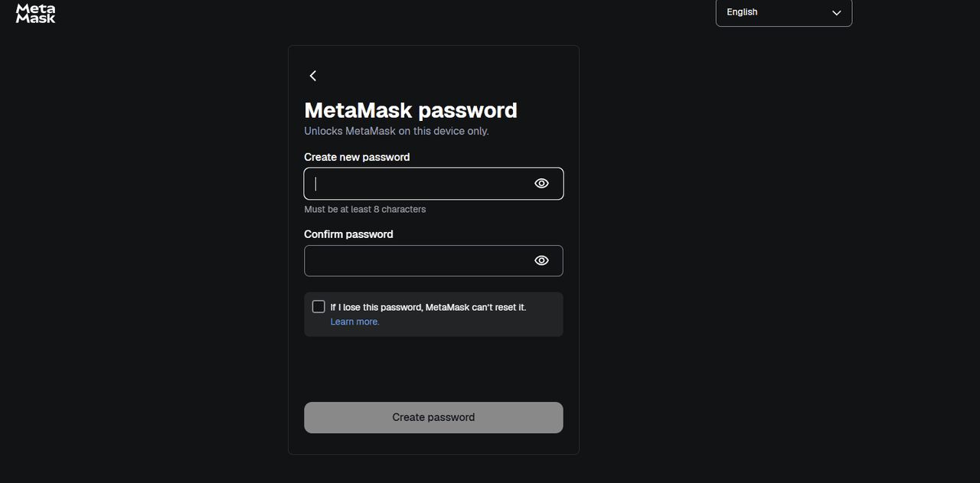
Task: Click the eye icon for confirm password
Action: pos(542,259)
